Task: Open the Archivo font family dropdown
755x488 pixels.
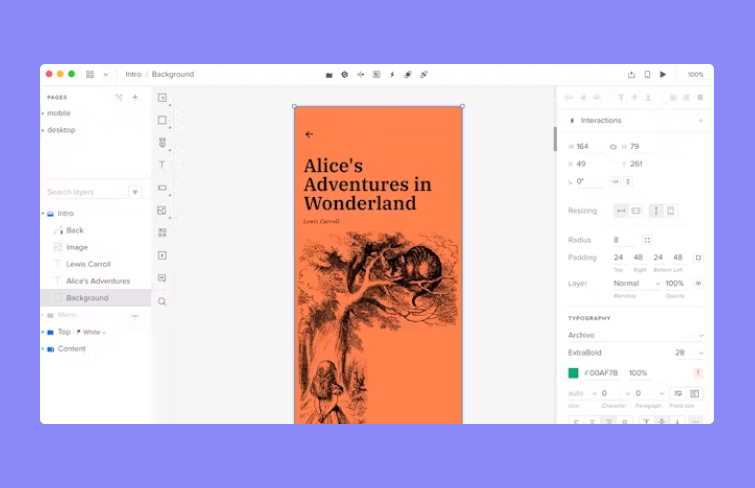Action: 636,335
